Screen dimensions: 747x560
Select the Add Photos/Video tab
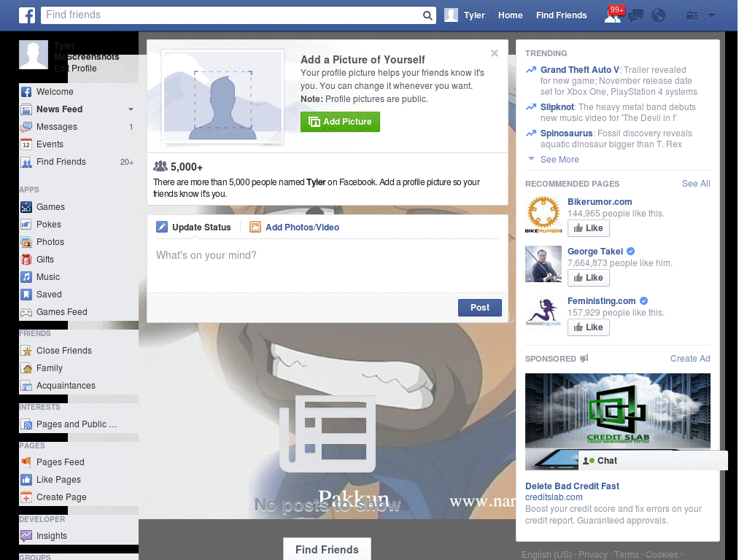pyautogui.click(x=295, y=227)
